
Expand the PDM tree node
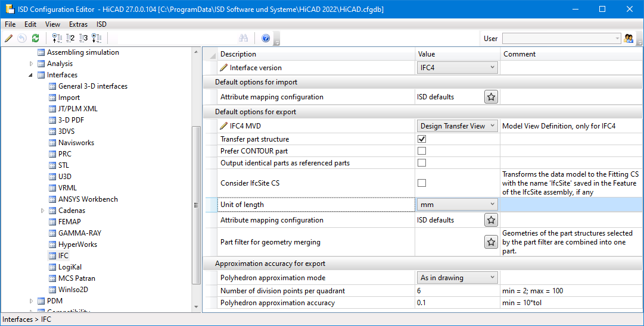(x=31, y=301)
